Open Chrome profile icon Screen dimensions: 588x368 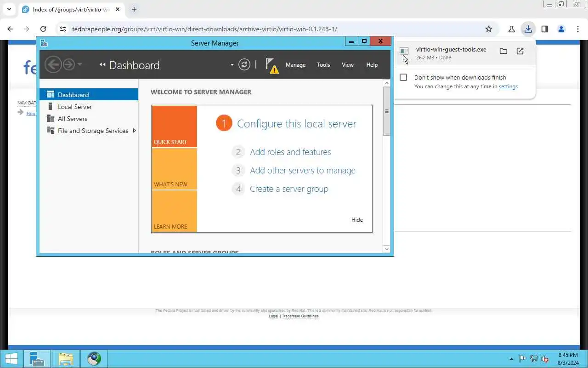click(x=561, y=29)
